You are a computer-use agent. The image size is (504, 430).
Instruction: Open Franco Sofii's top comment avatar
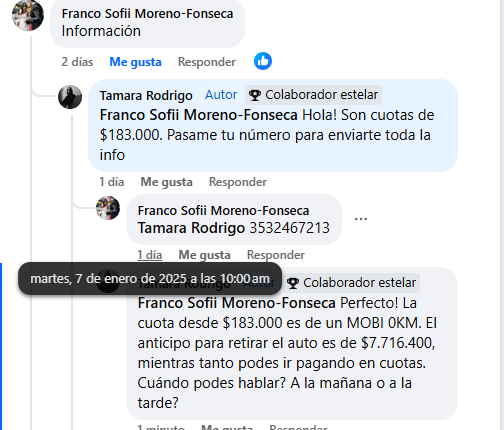click(x=28, y=15)
